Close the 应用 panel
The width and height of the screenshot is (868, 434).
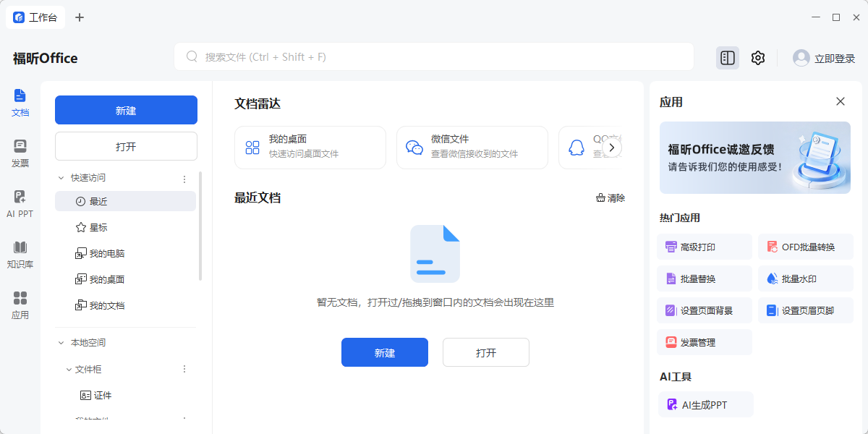841,101
